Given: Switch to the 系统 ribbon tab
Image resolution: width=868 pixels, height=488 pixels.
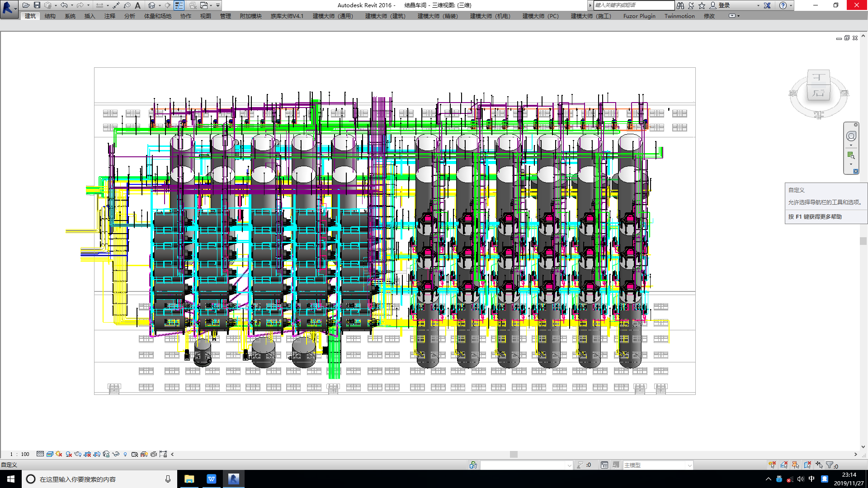Looking at the screenshot, I should tap(70, 16).
